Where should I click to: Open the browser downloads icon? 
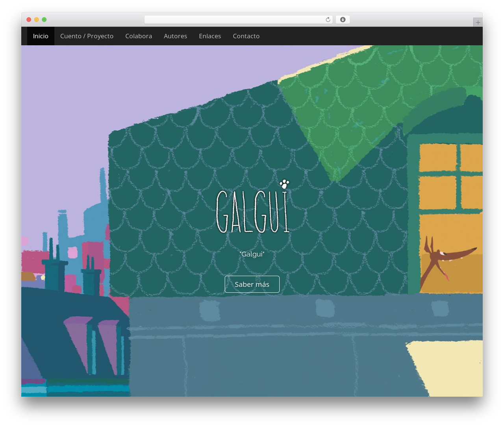tap(343, 20)
